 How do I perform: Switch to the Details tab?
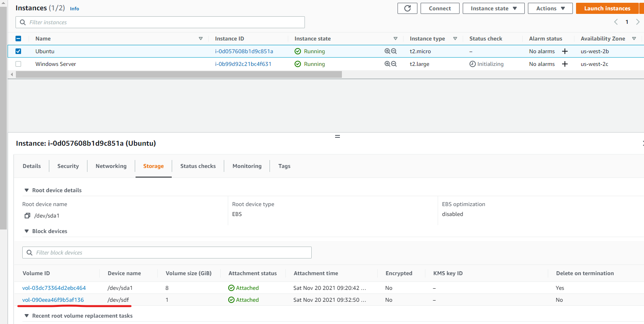coord(32,166)
